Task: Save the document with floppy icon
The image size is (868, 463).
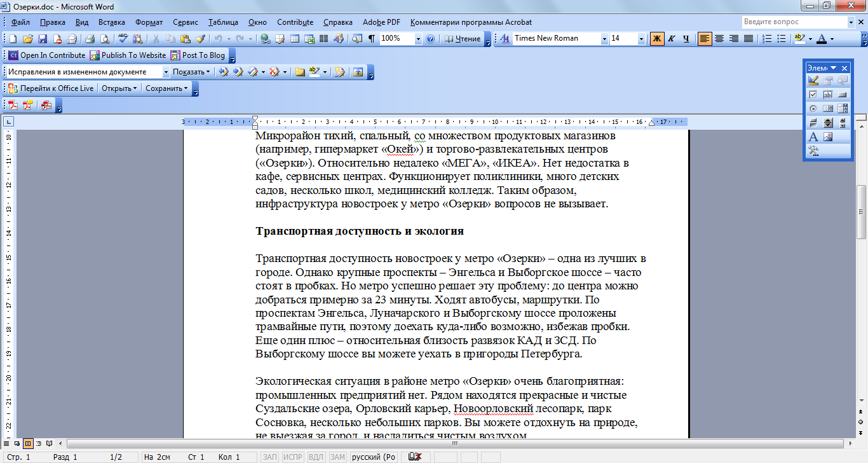Action: [43, 39]
